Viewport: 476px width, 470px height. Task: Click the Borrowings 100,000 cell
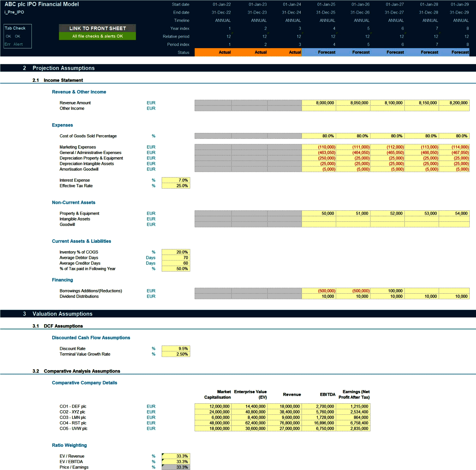387,291
